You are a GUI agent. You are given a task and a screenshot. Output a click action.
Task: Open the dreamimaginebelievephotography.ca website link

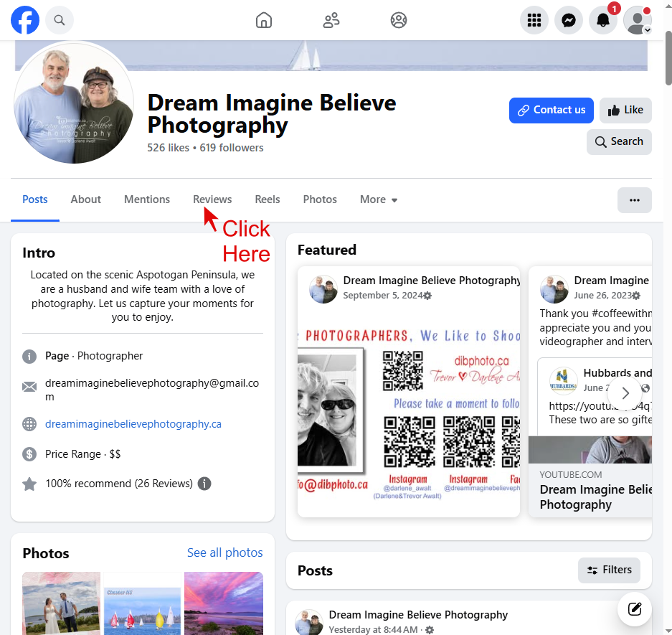[133, 424]
